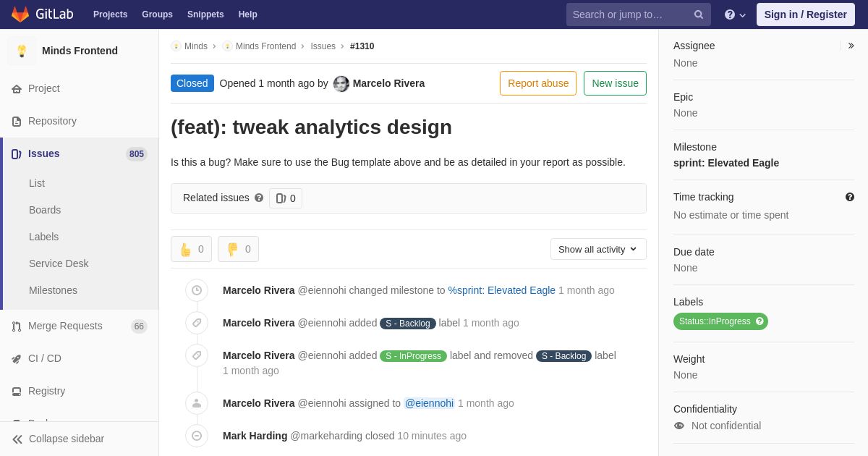
Task: Open the issue Boards page
Action: (x=45, y=210)
